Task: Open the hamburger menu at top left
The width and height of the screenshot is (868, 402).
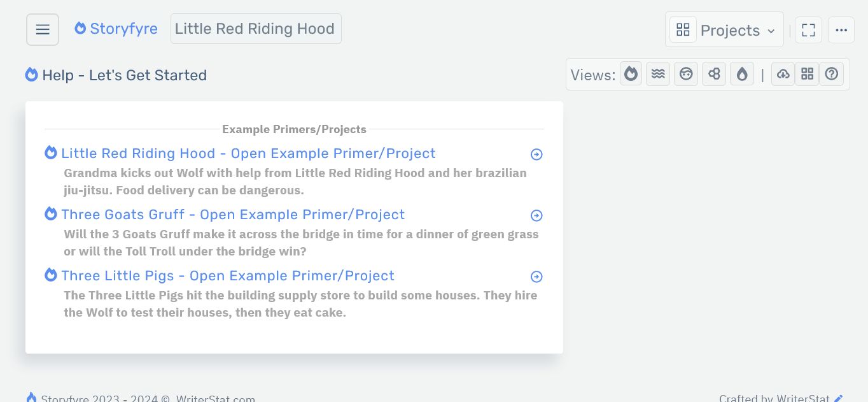Action: (x=42, y=29)
